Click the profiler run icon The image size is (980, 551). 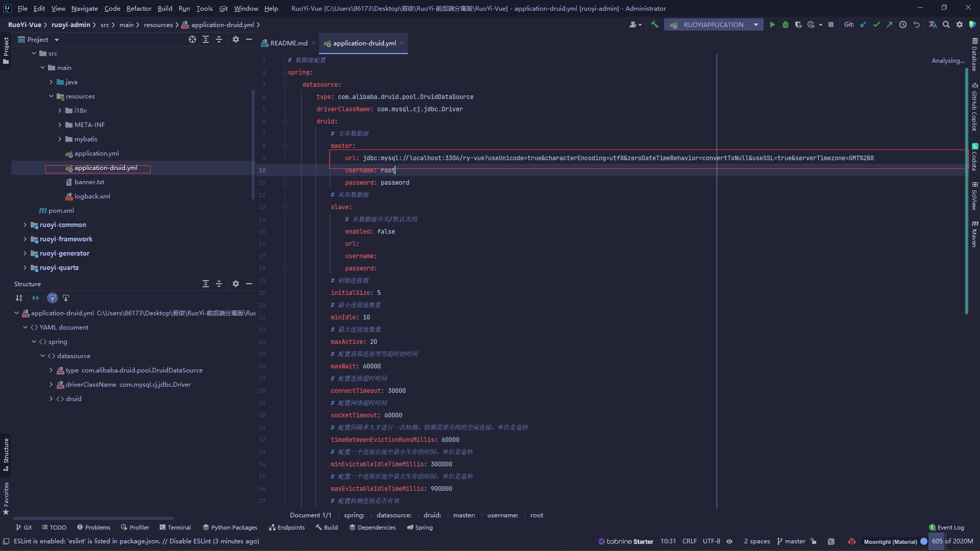click(811, 24)
